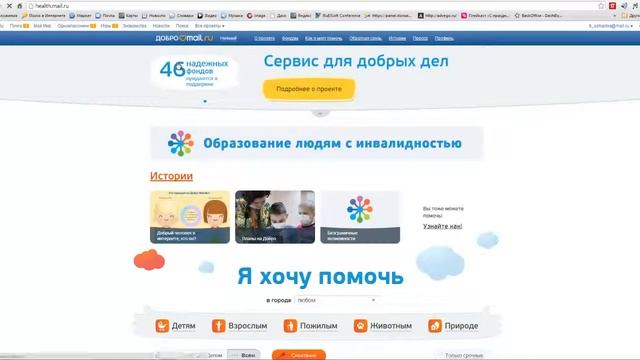Open the RuBSoft Conference bookmark

pyautogui.click(x=338, y=16)
